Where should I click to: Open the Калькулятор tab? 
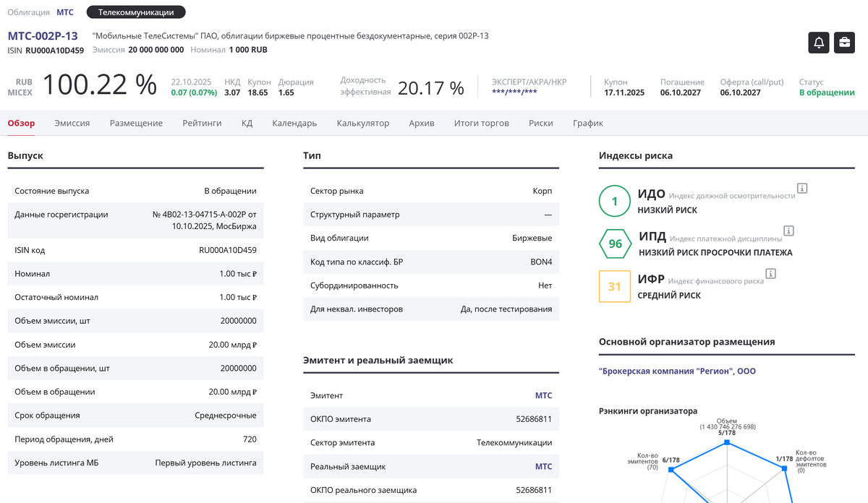362,123
